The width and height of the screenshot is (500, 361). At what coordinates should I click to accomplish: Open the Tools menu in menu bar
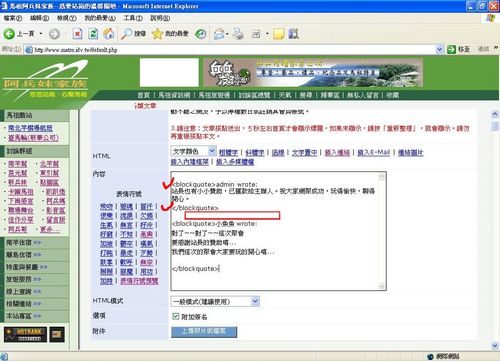coord(133,18)
